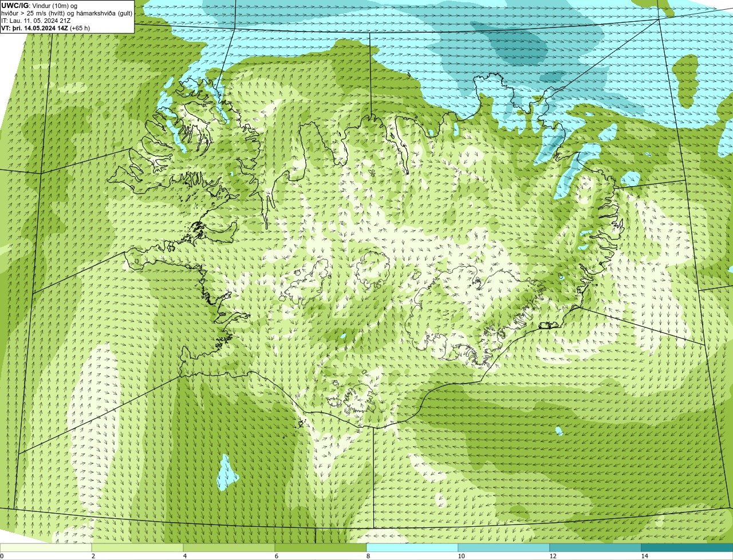Viewport: 733px width, 560px height.
Task: Click the legend scale label '2'
Action: [92, 556]
